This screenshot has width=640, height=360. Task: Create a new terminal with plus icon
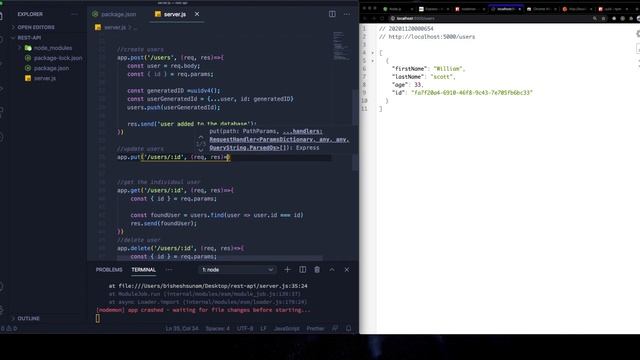click(x=287, y=270)
